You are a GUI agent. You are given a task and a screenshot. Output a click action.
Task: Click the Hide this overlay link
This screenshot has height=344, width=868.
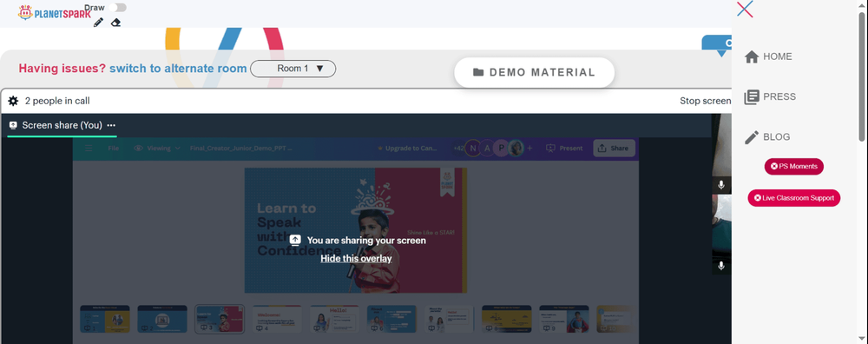click(x=356, y=259)
